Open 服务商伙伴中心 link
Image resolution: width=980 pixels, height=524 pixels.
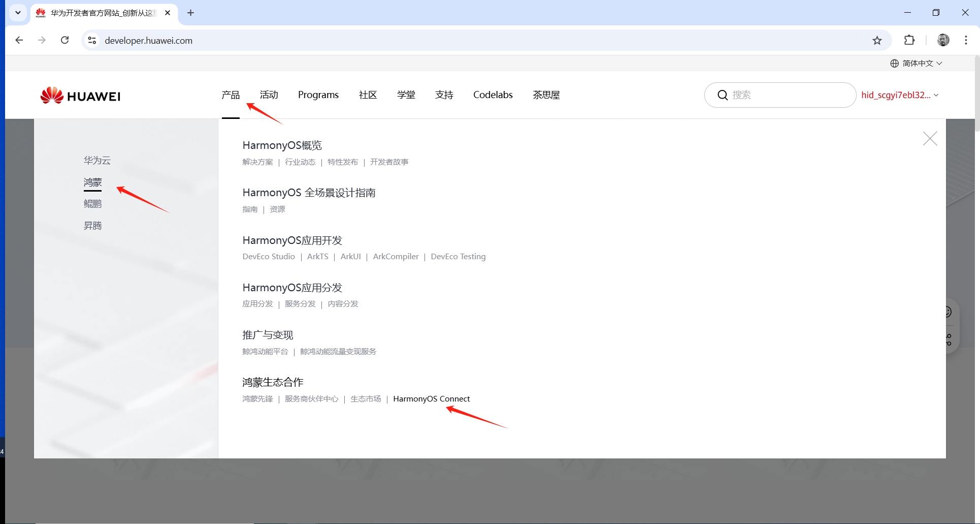coord(312,399)
